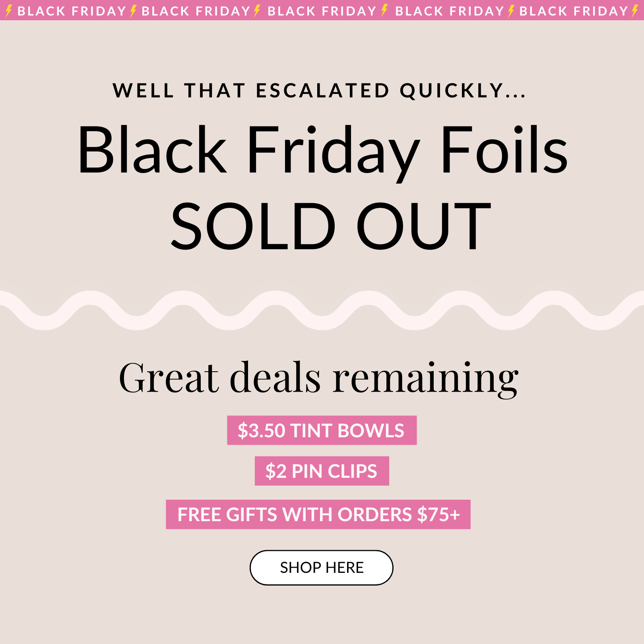Click the large SOLD OUT text

tap(331, 226)
